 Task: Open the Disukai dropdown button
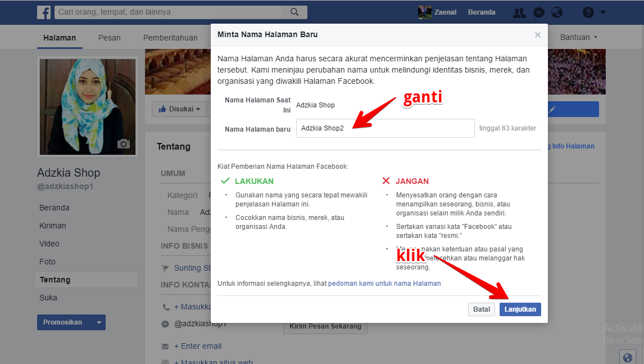(179, 109)
